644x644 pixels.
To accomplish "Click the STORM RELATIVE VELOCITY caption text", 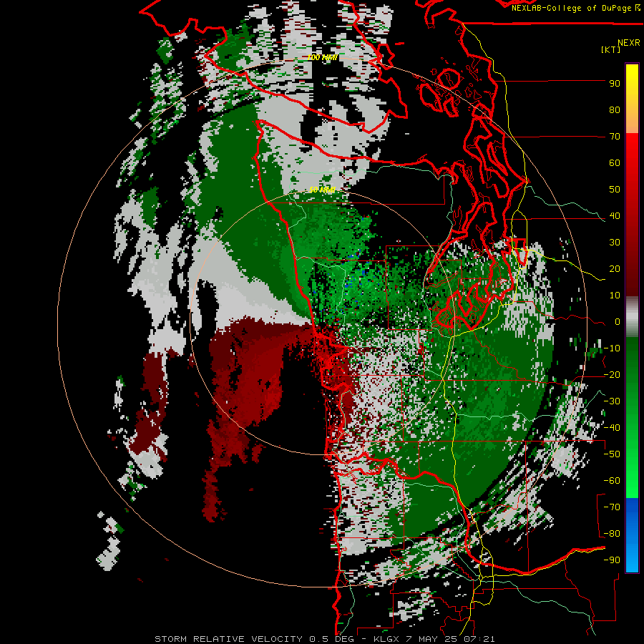I will [x=228, y=639].
